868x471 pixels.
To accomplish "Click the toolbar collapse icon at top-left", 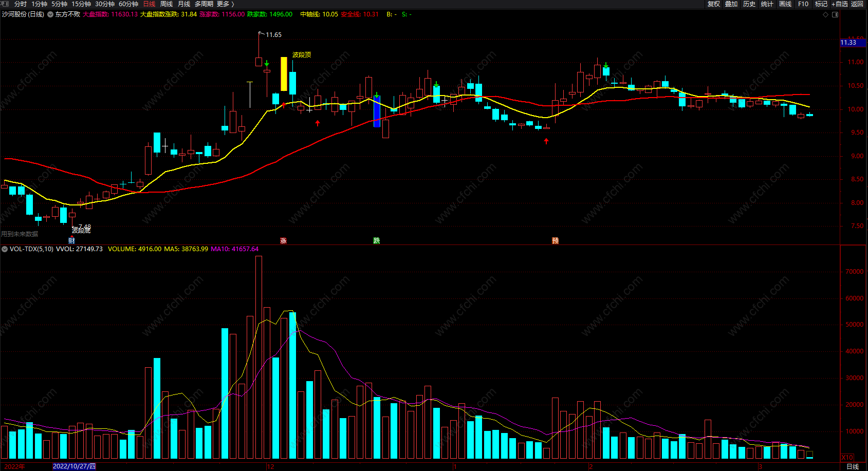I will (x=5, y=4).
